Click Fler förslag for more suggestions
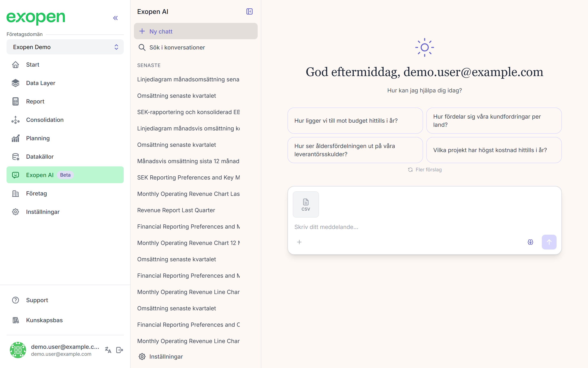This screenshot has width=588, height=368. 425,170
